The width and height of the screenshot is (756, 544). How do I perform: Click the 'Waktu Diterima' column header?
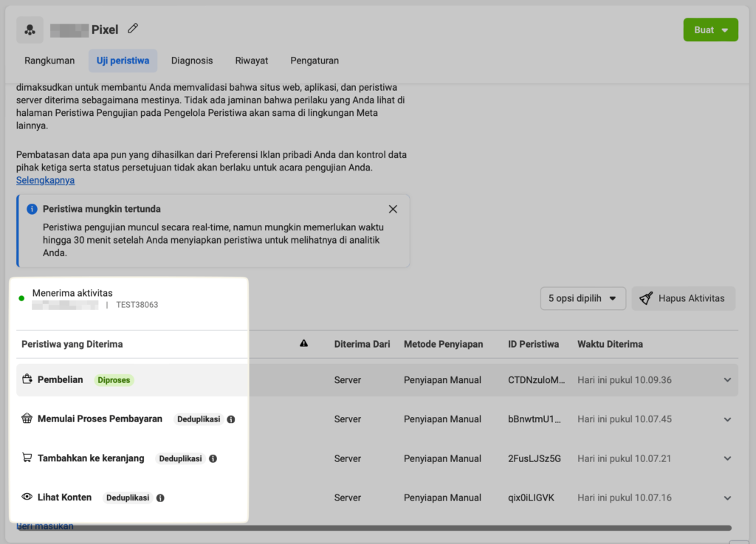[x=610, y=344]
